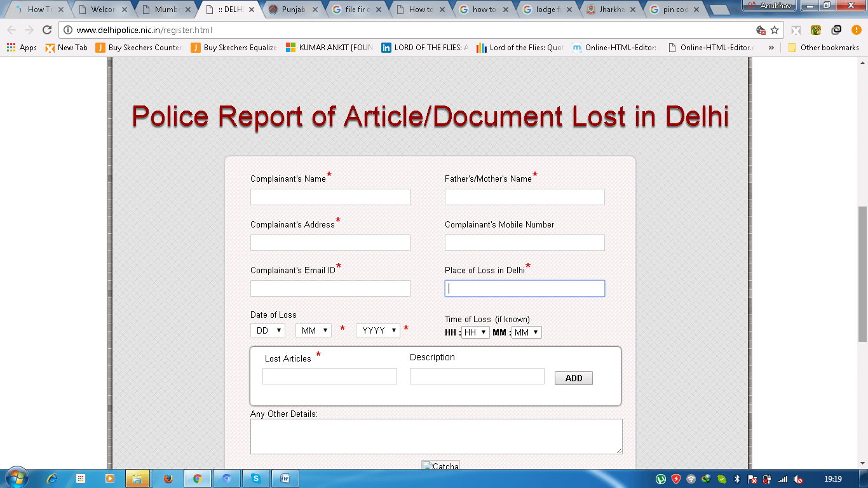Open the Windows Start menu
Screen dimensions: 868x488
coord(15,478)
